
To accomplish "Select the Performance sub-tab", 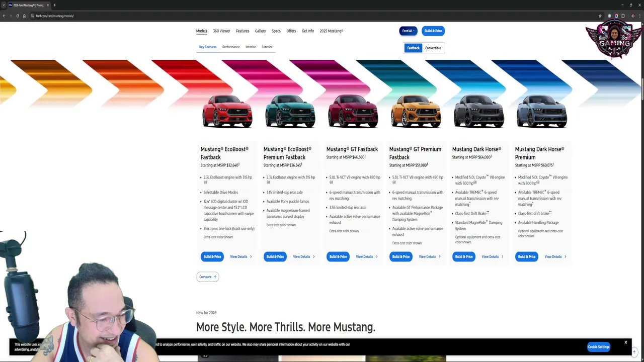I will [231, 47].
